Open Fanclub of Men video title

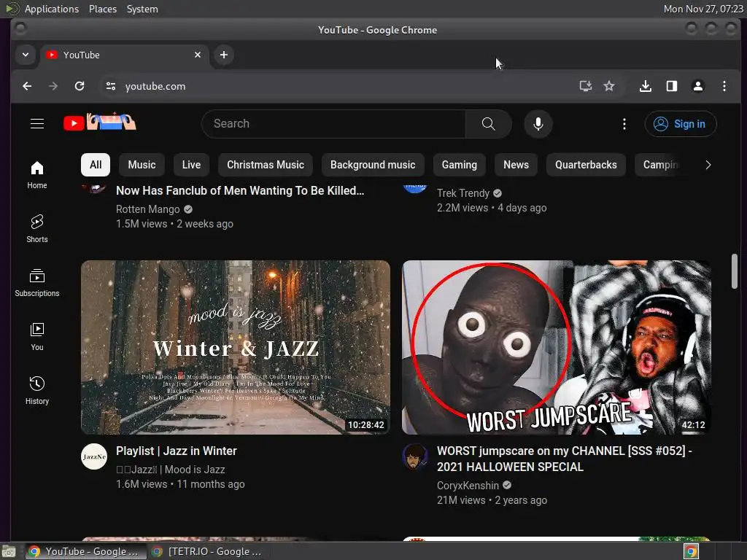click(240, 191)
